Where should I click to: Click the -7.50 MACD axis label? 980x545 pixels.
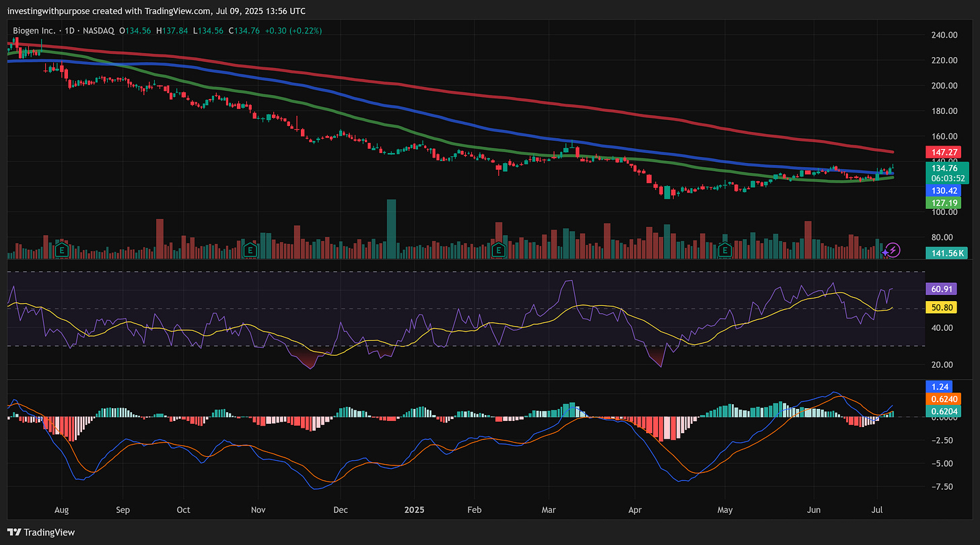click(x=943, y=486)
